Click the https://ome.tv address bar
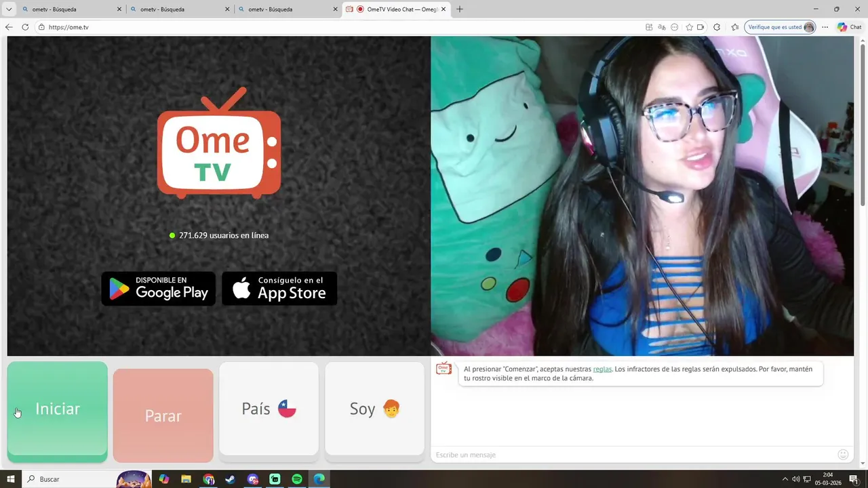Viewport: 868px width, 488px height. click(x=339, y=27)
